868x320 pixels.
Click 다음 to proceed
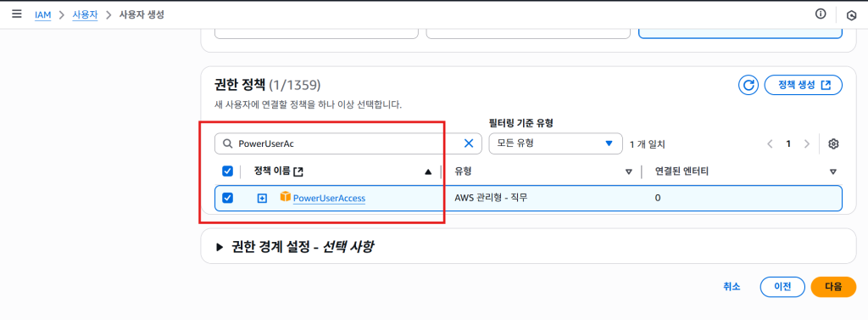click(833, 287)
